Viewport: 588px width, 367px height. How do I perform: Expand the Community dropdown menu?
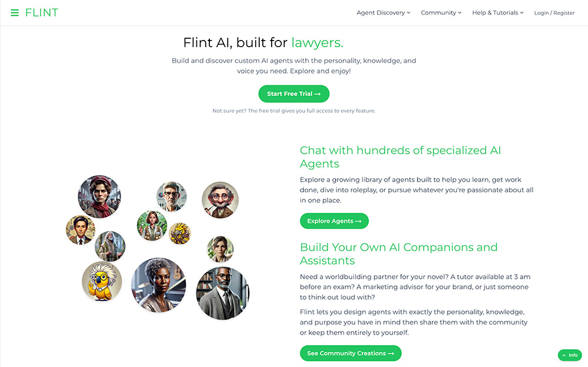(441, 13)
